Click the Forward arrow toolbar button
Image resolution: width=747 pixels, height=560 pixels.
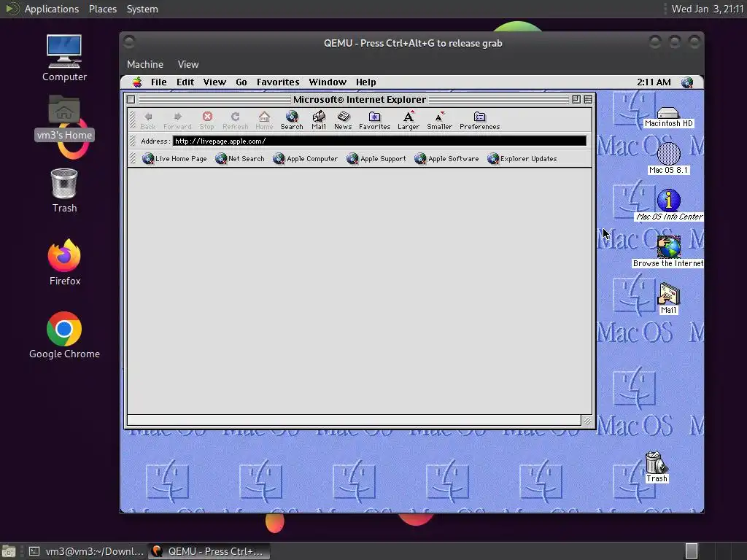[177, 120]
